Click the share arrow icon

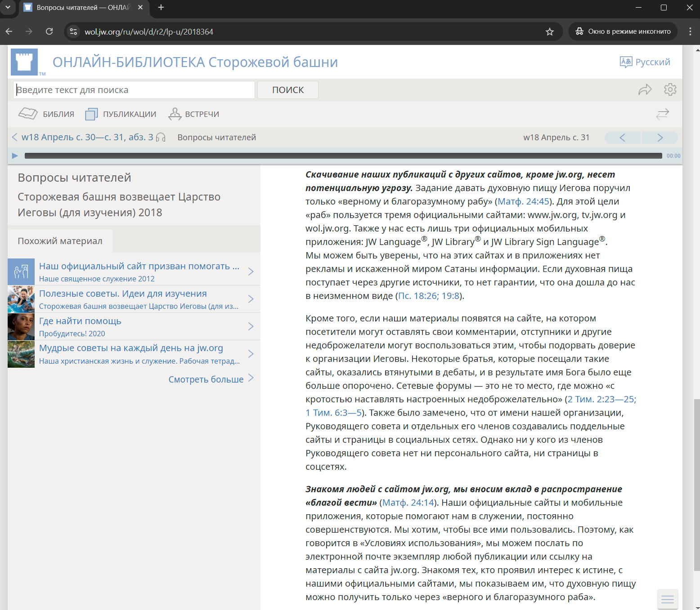pos(645,89)
